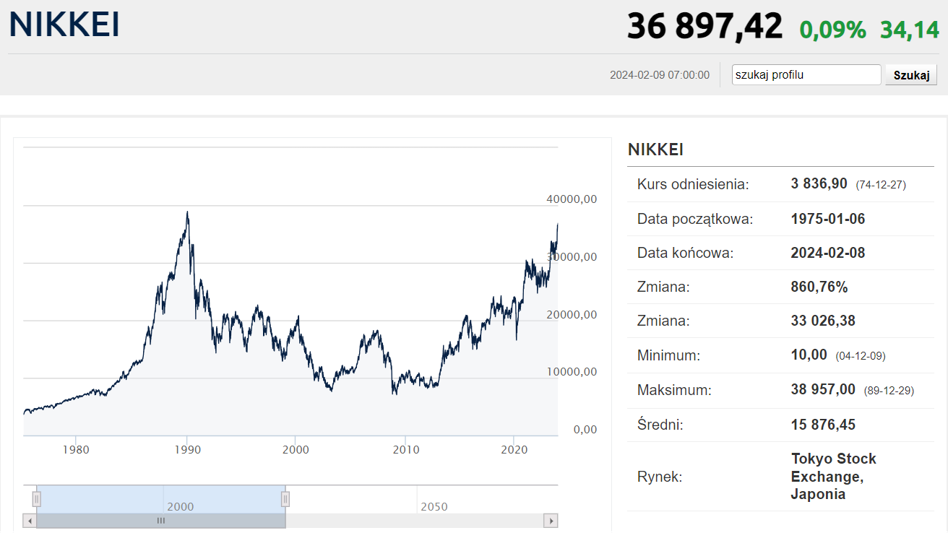This screenshot has width=948, height=533.
Task: Click the average value 15 876,45
Action: pos(823,424)
